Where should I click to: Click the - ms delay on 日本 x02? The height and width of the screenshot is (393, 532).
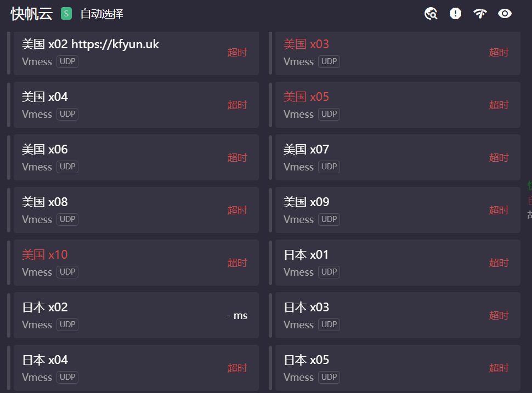tap(237, 316)
